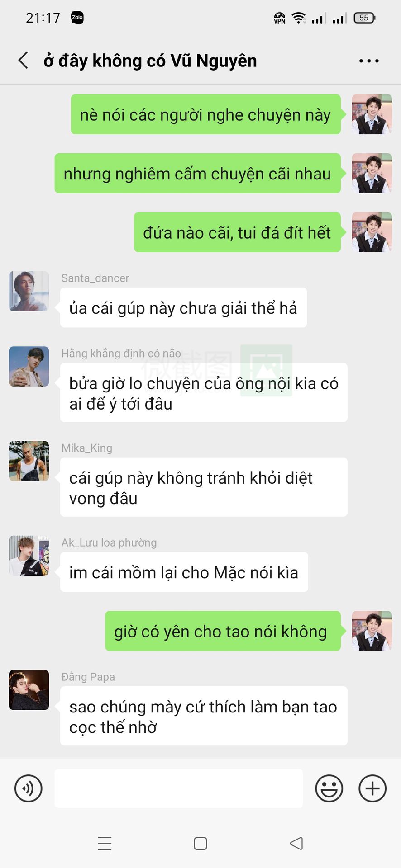The height and width of the screenshot is (868, 401).
Task: Open the three-dot chat options menu
Action: click(x=369, y=61)
